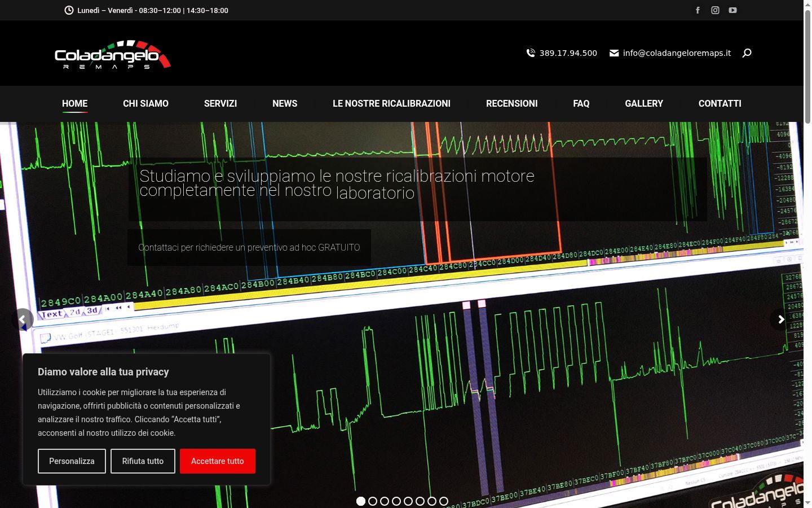The width and height of the screenshot is (812, 508).
Task: Select the first slider pagination dot
Action: pos(361,501)
